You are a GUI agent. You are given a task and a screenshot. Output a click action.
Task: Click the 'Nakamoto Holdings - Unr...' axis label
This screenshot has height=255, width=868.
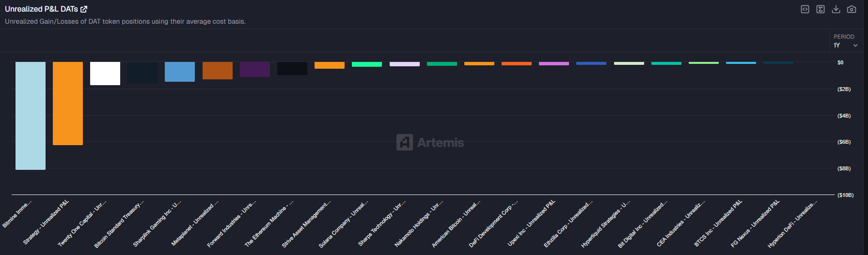pos(419,224)
